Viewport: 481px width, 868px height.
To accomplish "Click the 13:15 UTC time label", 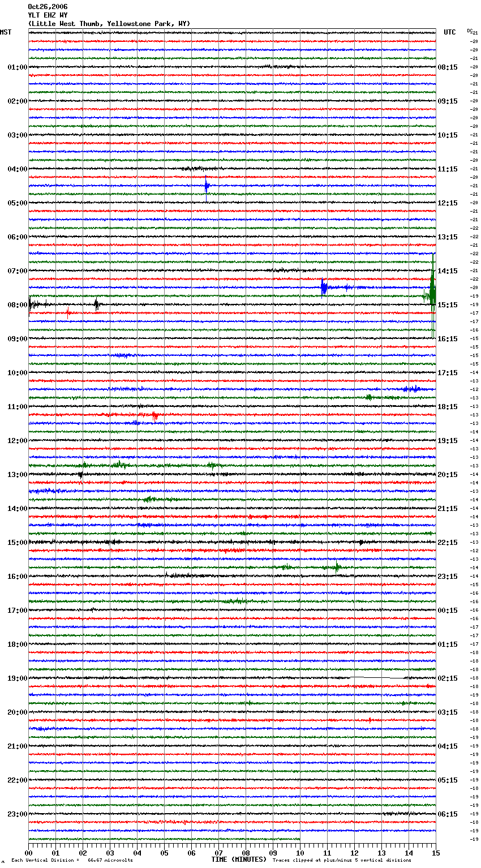I will click(x=448, y=237).
